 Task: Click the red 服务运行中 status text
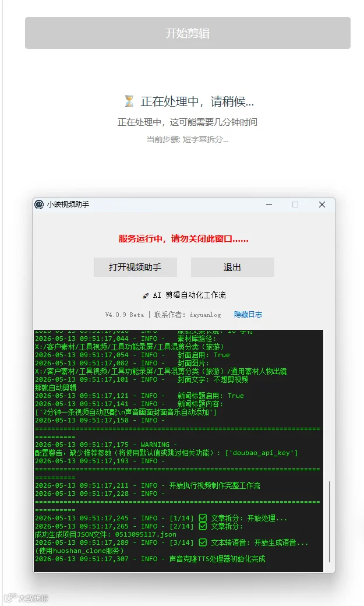(x=183, y=239)
